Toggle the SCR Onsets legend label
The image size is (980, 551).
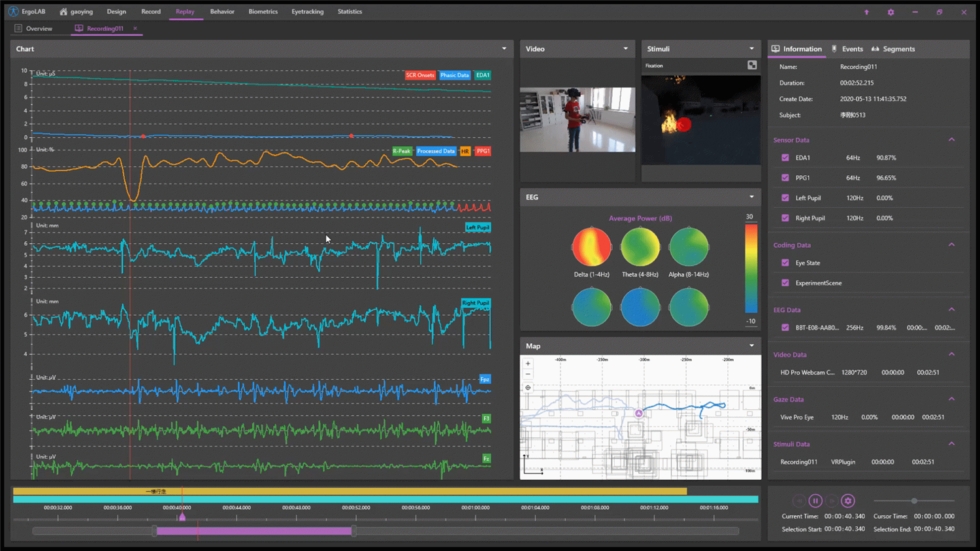(x=419, y=75)
